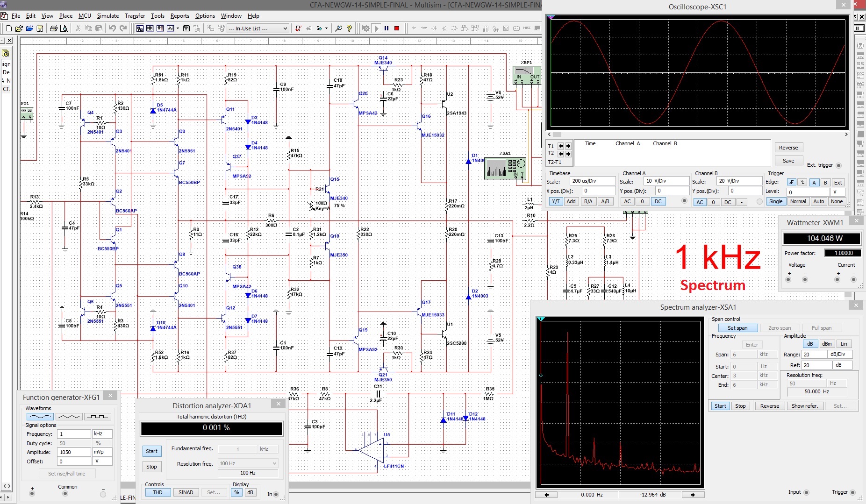Select Lin amplitude in spectrum analyzer
The width and height of the screenshot is (866, 504).
pos(844,344)
